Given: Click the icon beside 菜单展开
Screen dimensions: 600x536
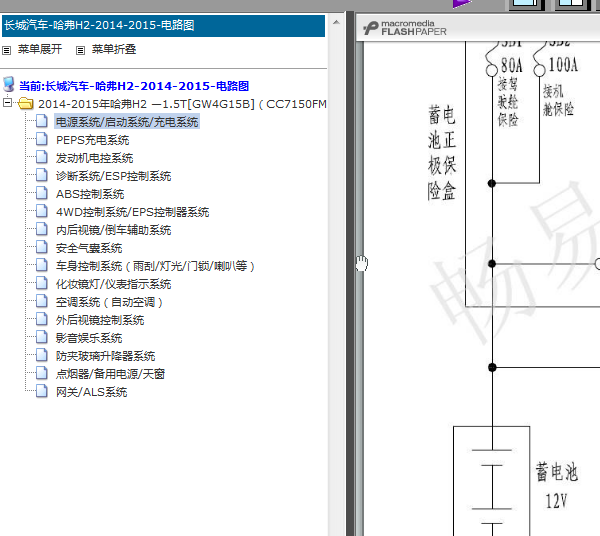Looking at the screenshot, I should [7, 50].
